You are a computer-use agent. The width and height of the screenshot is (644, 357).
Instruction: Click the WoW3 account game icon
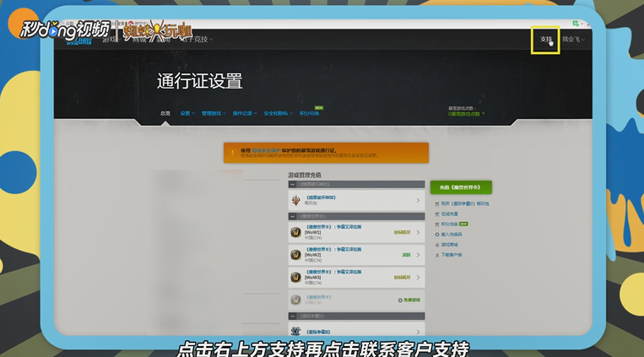pos(295,278)
